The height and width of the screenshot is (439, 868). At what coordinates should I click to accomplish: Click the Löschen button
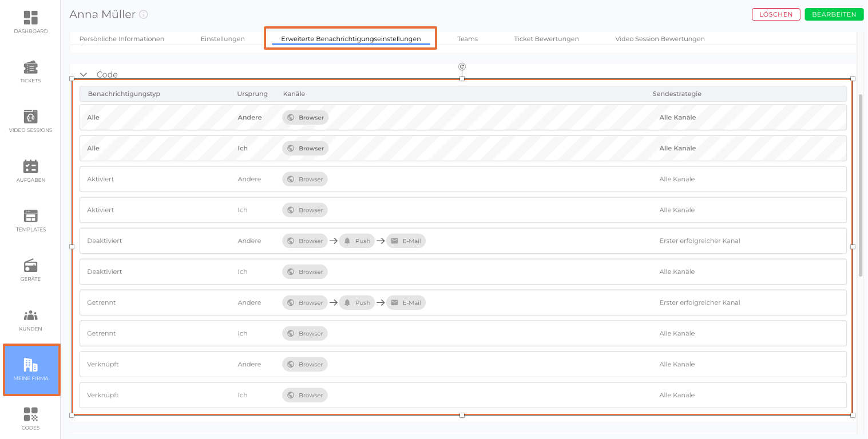point(776,15)
